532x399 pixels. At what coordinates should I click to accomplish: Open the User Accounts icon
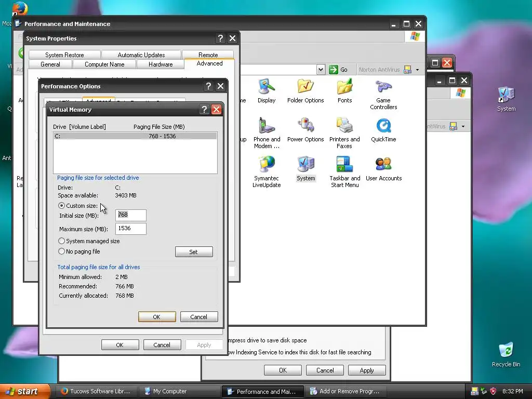coord(383,168)
